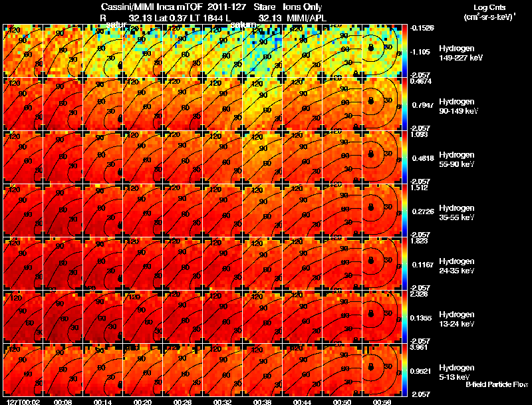Click Saturn marker in 35-55 keV 00:56 panel

click(371, 207)
